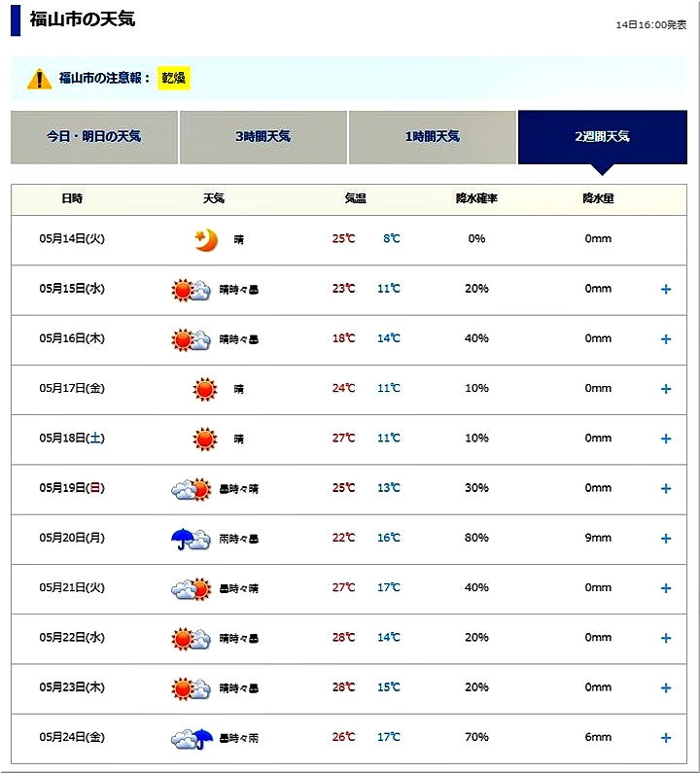Click the yellow 乾燥 advisory badge
The image size is (700, 773).
pos(175,78)
